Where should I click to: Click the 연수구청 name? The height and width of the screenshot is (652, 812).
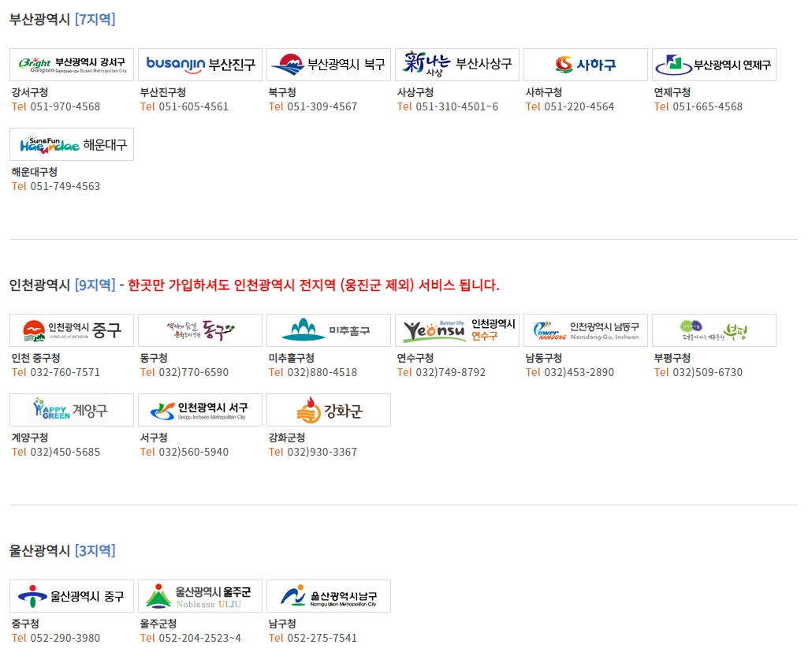pyautogui.click(x=415, y=358)
